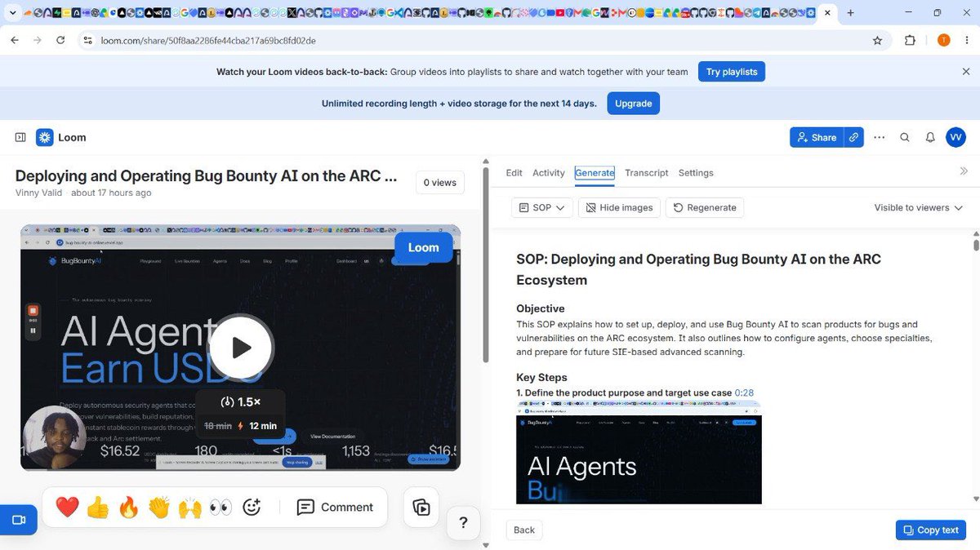Screen dimensions: 980x550
Task: React with the eyes emoji
Action: [220, 508]
